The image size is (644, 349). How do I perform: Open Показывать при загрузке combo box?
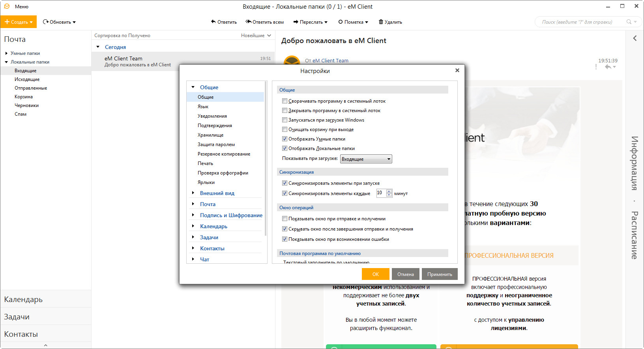pos(366,159)
